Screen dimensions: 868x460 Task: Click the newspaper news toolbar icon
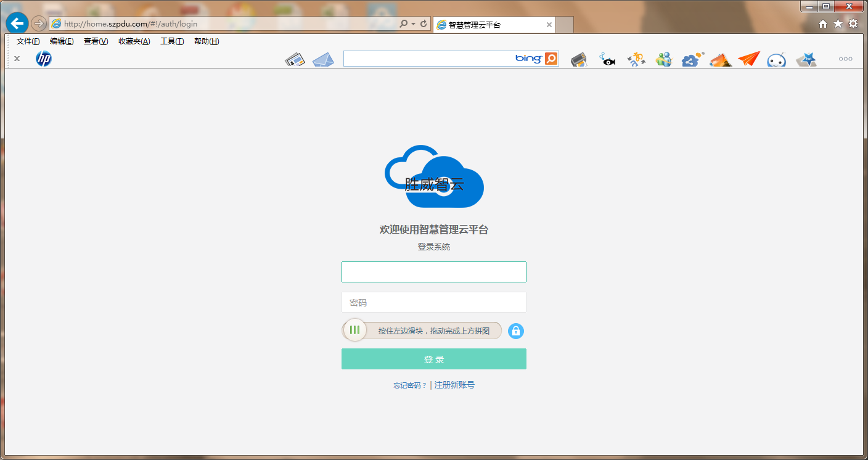(295, 60)
